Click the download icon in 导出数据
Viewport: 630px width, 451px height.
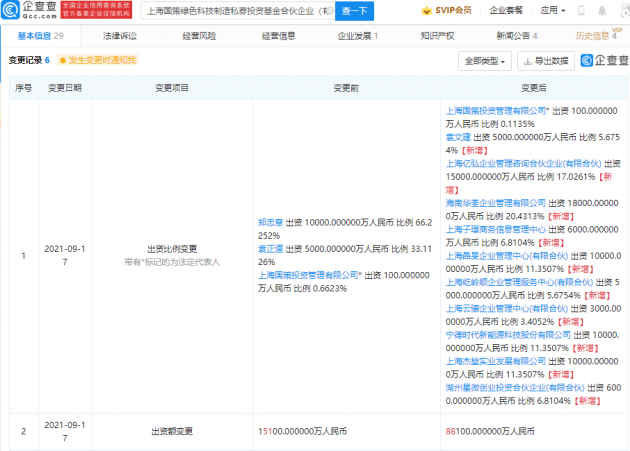[528, 61]
